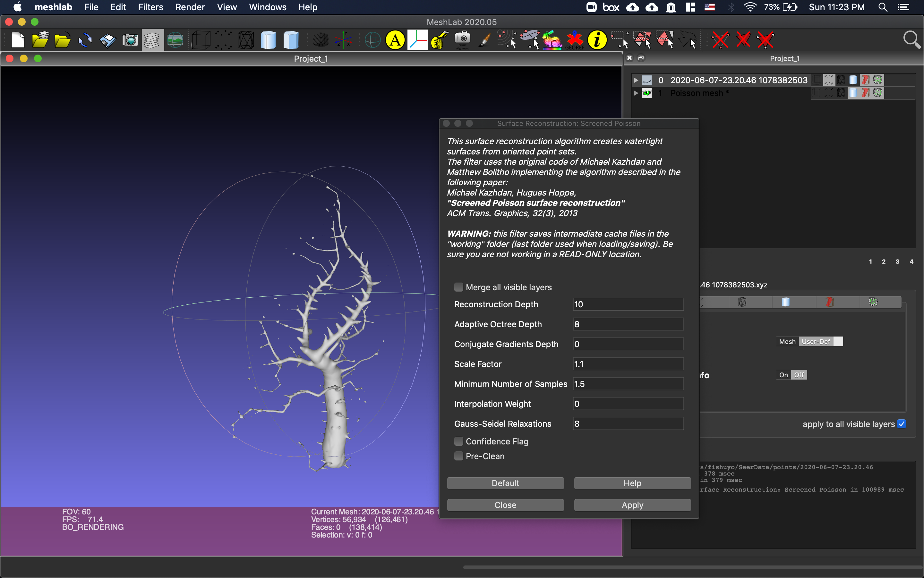
Task: Click the Manipulators axes tool icon
Action: [x=417, y=40]
